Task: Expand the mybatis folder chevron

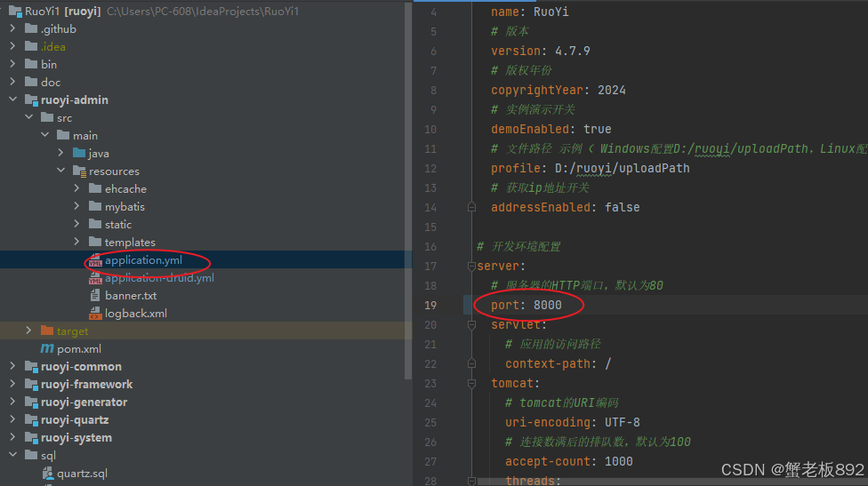Action: point(77,206)
